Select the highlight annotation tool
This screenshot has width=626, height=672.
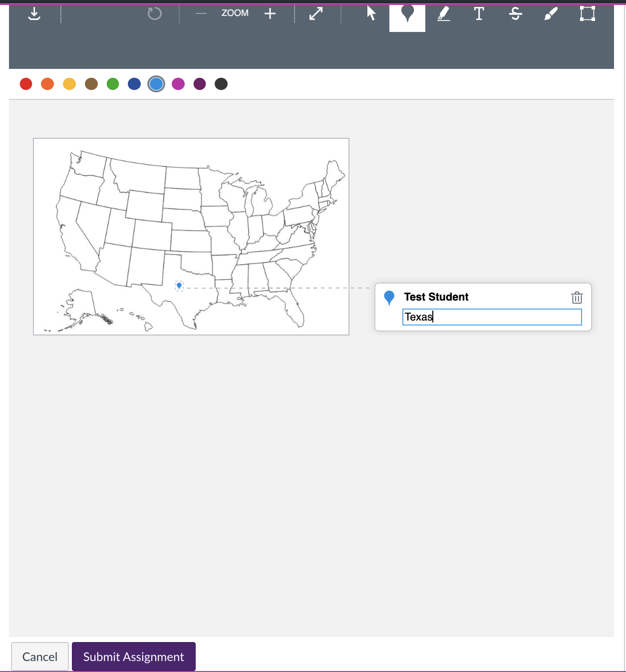[443, 13]
